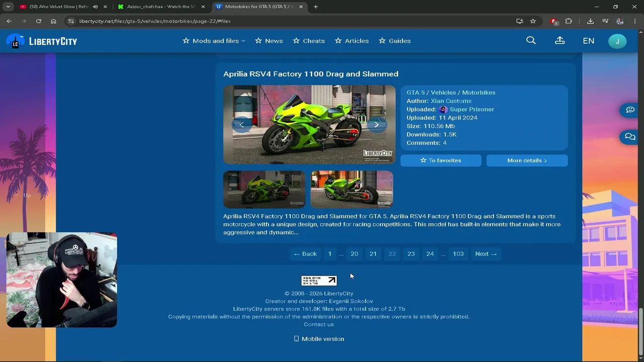
Task: Go to page 20
Action: [x=354, y=254]
